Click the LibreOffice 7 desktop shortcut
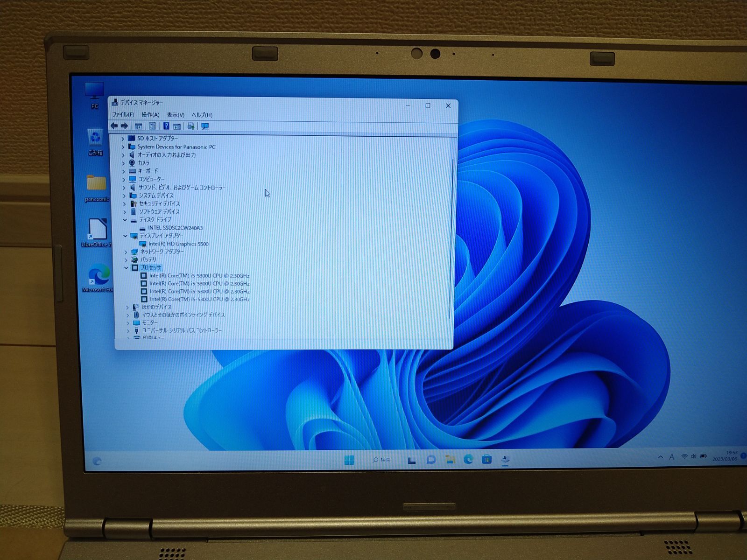747x560 pixels. [x=97, y=233]
